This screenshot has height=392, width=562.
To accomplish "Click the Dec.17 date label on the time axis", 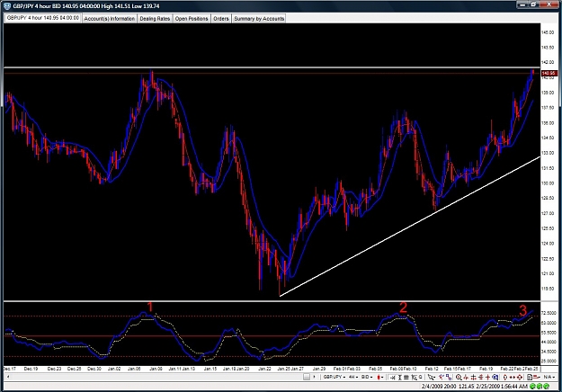I will [9, 369].
